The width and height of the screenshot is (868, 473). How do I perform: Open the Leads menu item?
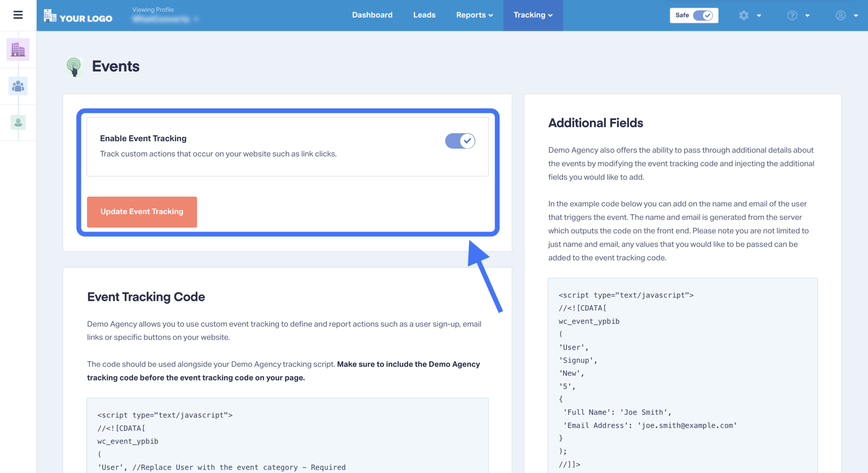click(x=424, y=15)
